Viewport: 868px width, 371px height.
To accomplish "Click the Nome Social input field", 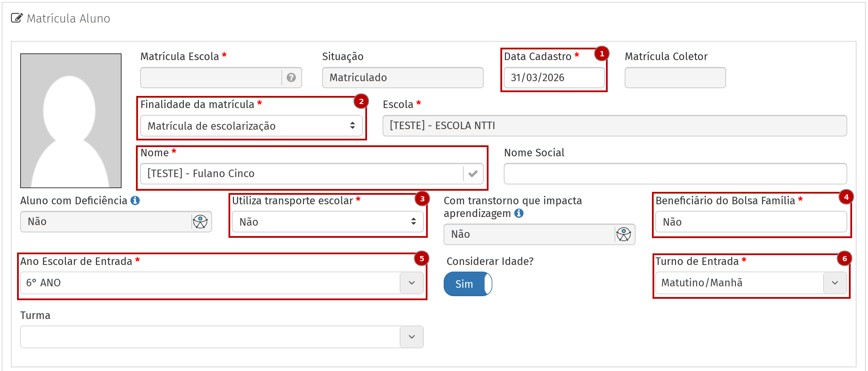I will click(x=675, y=173).
